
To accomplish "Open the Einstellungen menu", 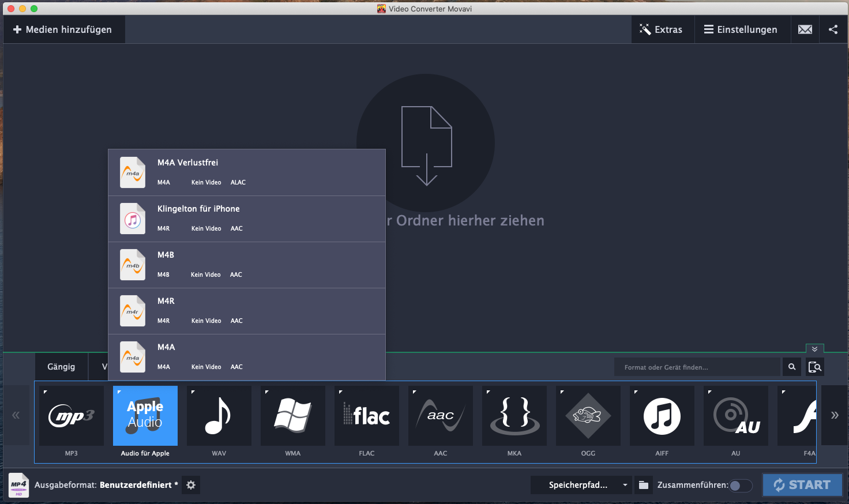I will click(x=741, y=29).
